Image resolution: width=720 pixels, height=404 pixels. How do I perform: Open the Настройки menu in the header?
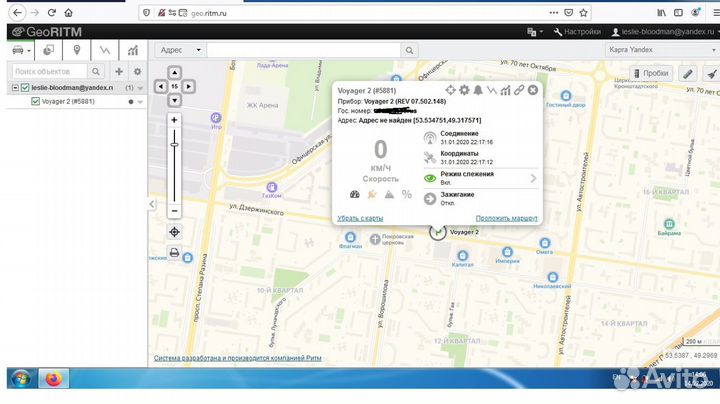point(576,32)
